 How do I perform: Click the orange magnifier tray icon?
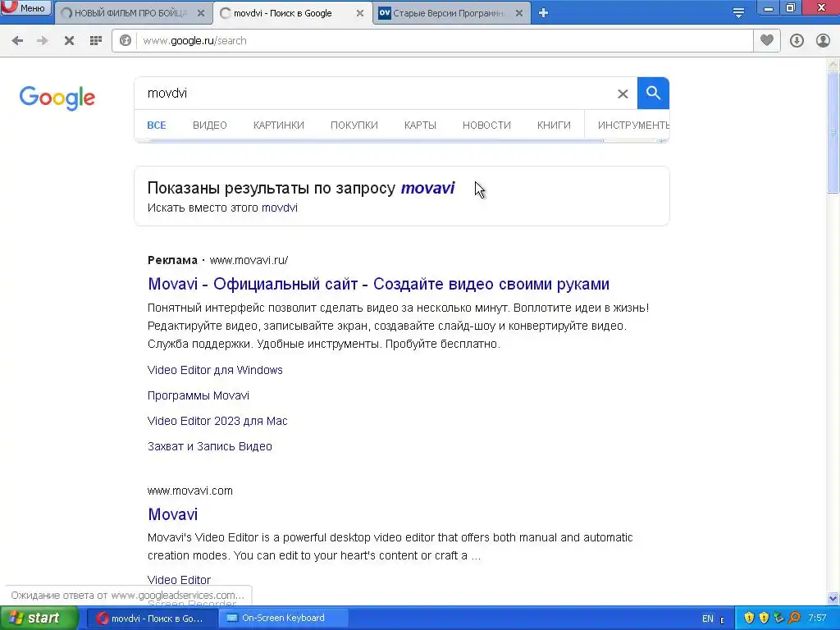794,619
